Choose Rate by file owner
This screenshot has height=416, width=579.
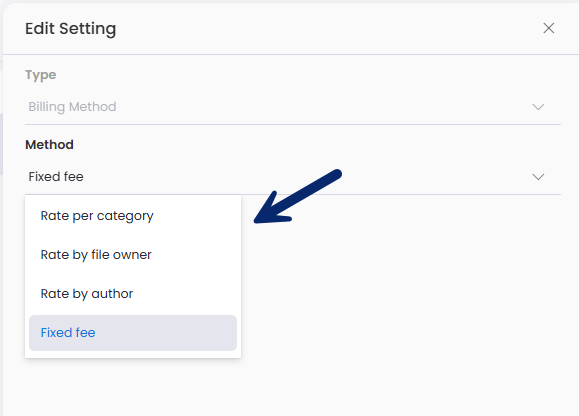coord(133,255)
